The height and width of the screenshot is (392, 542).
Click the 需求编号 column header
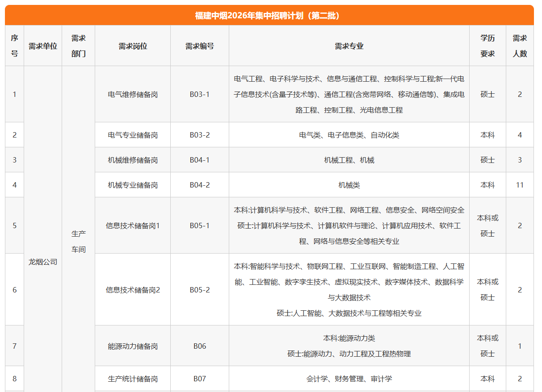199,46
